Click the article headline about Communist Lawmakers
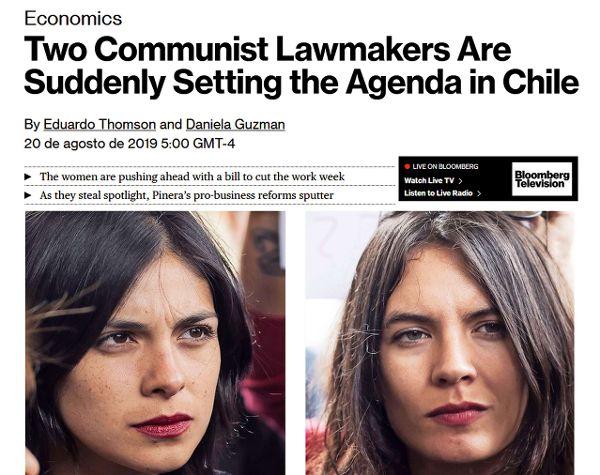 (302, 65)
